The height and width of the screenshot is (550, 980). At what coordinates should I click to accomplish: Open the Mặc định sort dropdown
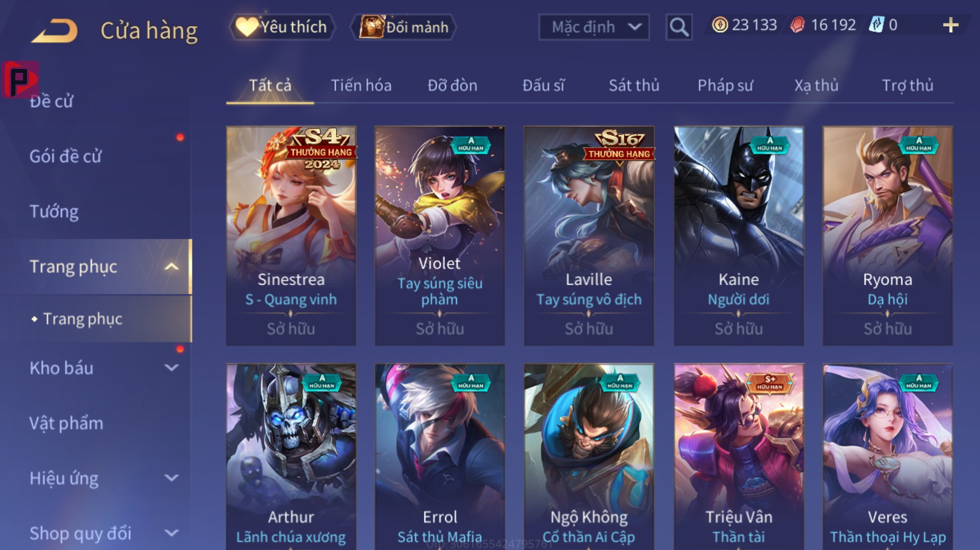[594, 27]
